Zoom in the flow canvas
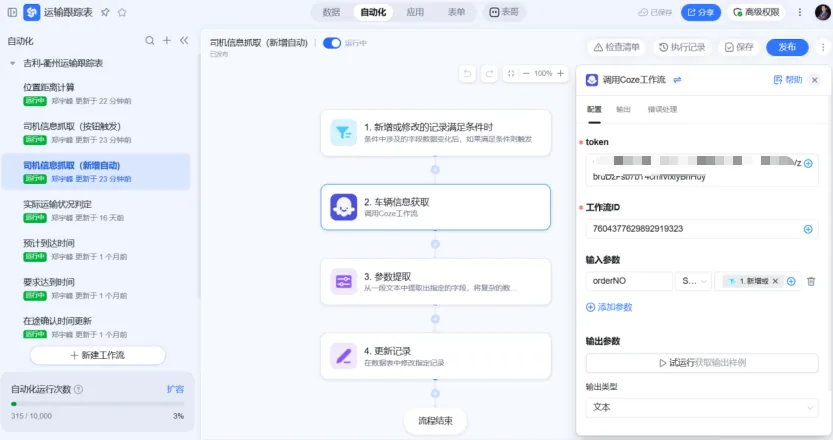The image size is (833, 440). 560,73
